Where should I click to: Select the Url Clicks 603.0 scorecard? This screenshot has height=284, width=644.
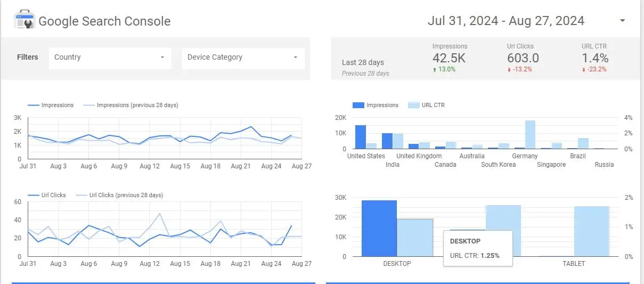click(x=523, y=58)
